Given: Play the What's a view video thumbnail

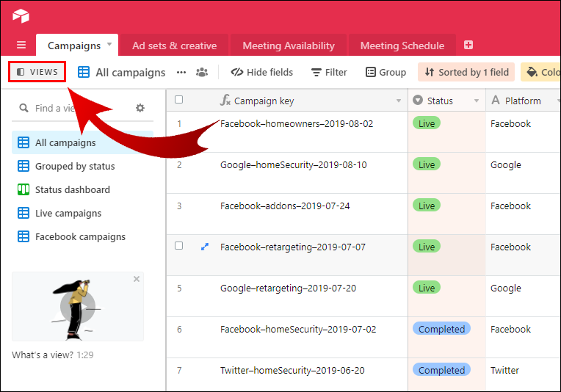Looking at the screenshot, I should [77, 306].
